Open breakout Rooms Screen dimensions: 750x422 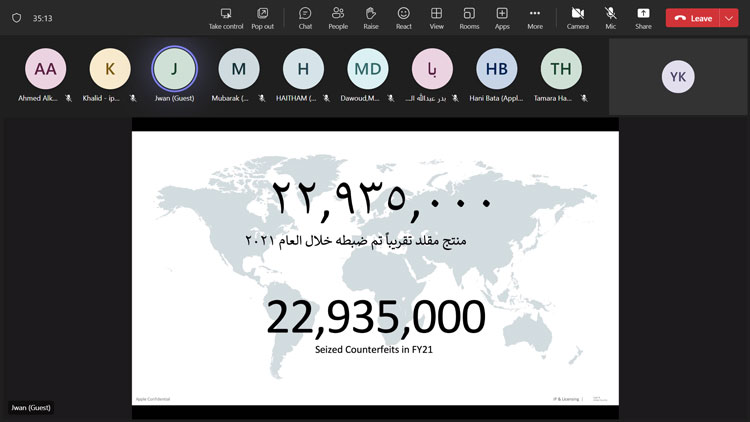pyautogui.click(x=469, y=17)
